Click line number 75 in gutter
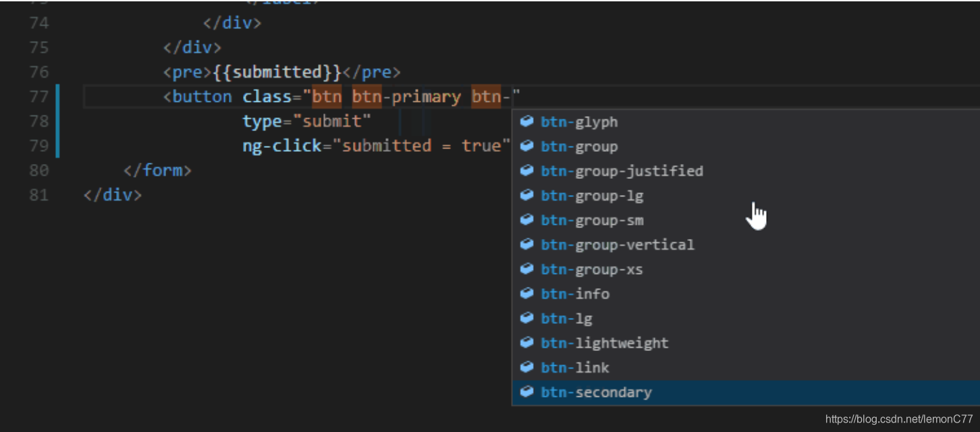This screenshot has width=980, height=432. click(39, 47)
